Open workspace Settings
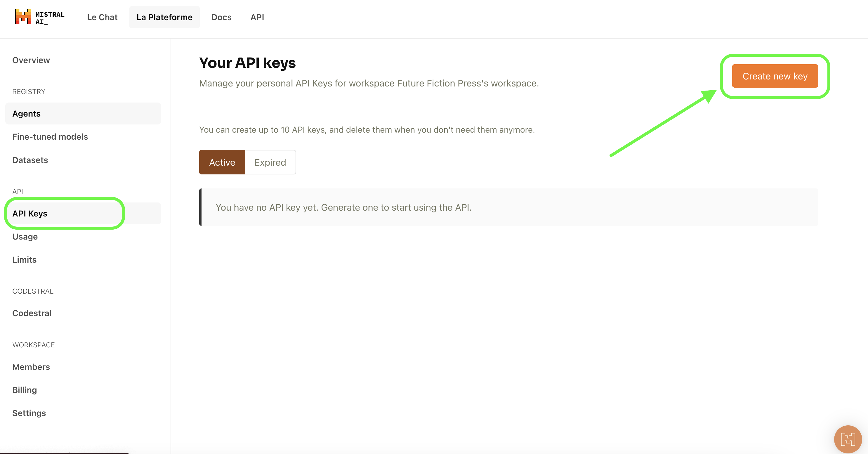This screenshot has height=454, width=868. [29, 413]
